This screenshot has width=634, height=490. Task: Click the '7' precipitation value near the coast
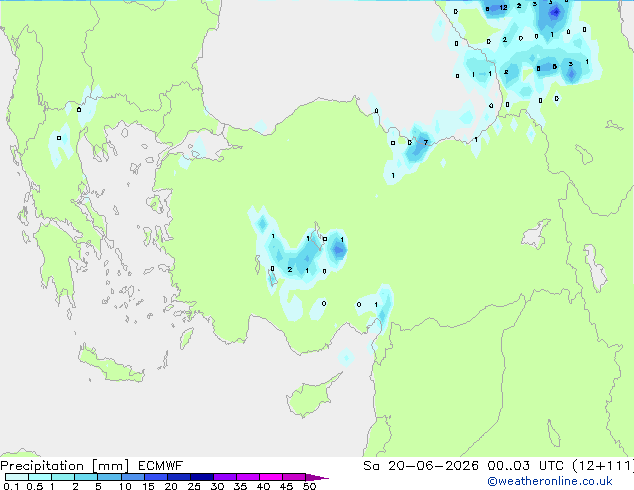[425, 142]
